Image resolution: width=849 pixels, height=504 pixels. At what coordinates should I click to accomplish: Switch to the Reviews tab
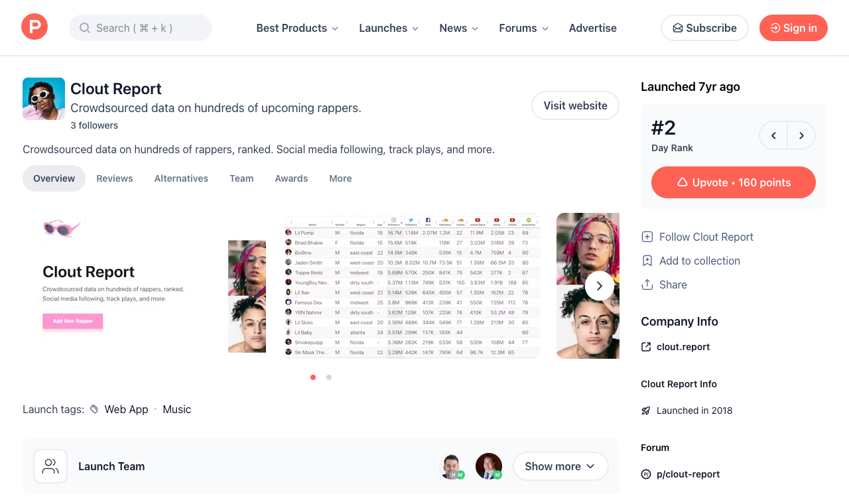tap(115, 178)
